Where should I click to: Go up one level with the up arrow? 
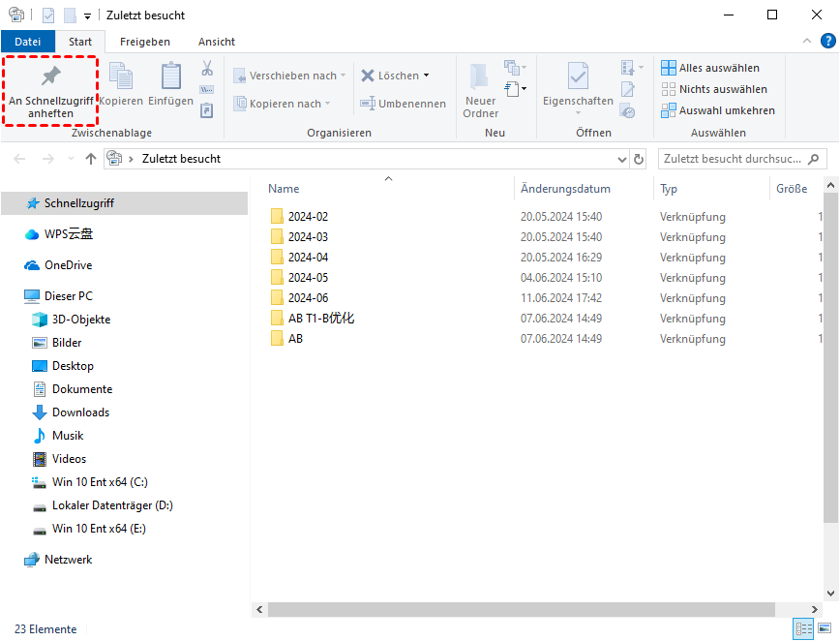coord(91,159)
